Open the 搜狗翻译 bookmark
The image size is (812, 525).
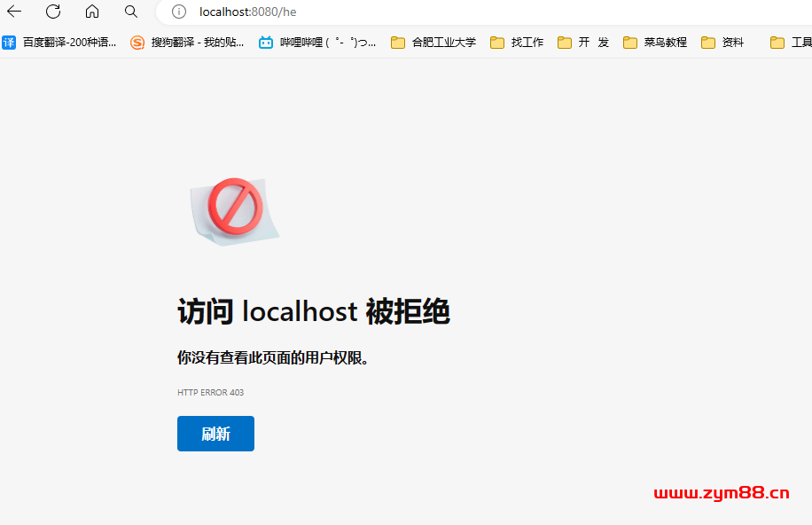click(187, 42)
